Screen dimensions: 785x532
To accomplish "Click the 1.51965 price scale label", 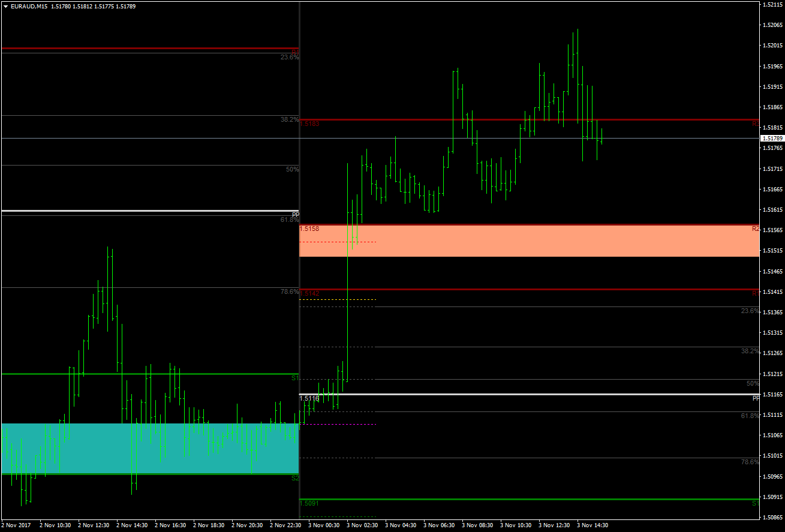I will click(x=772, y=67).
